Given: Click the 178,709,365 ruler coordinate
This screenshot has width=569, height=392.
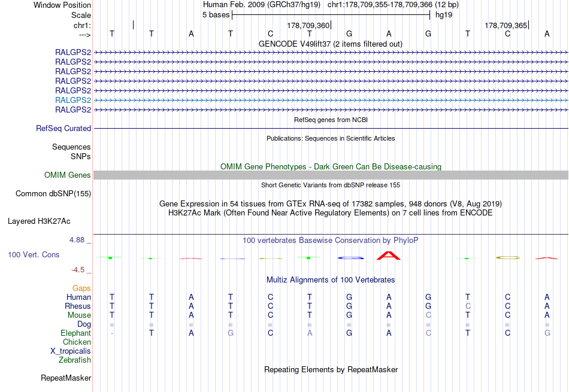Looking at the screenshot, I should 506,25.
